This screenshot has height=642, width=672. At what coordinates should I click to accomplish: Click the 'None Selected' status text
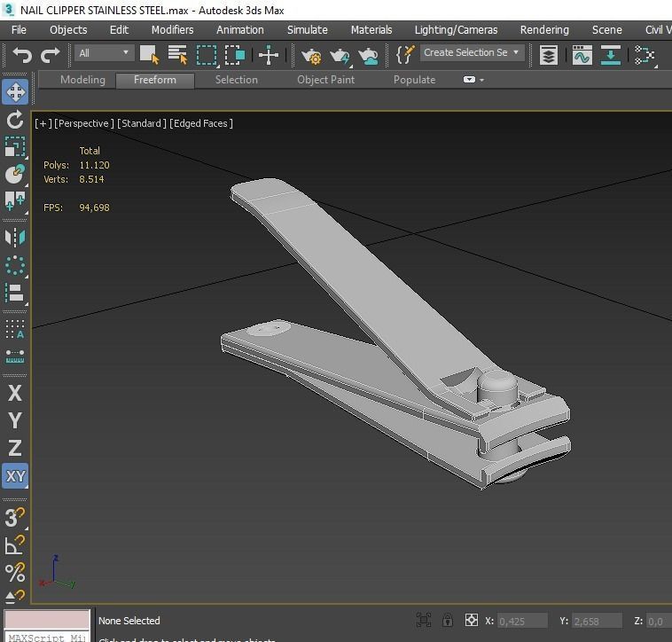pos(129,621)
